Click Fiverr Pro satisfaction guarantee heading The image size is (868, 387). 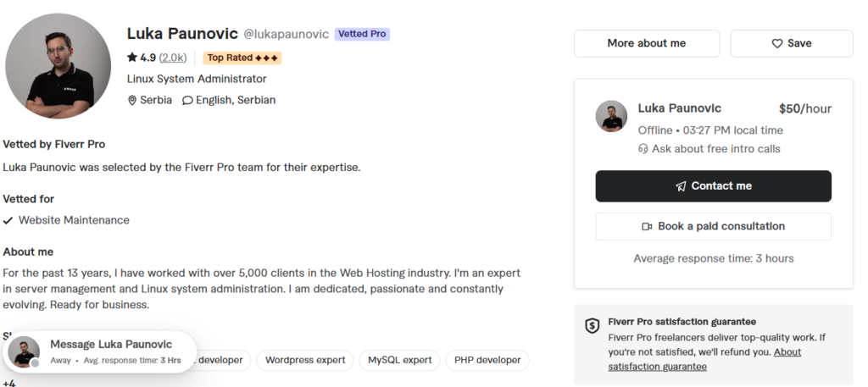(682, 322)
